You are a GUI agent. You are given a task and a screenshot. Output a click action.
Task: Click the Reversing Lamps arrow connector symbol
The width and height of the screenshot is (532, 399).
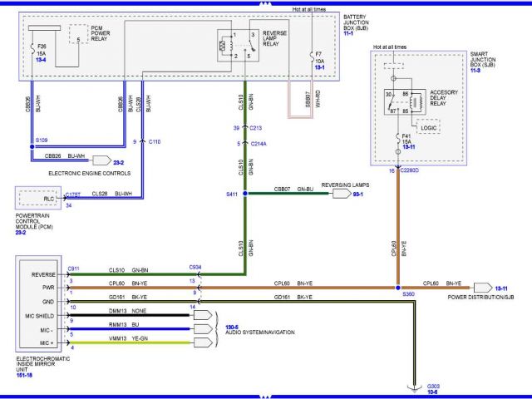click(x=342, y=194)
